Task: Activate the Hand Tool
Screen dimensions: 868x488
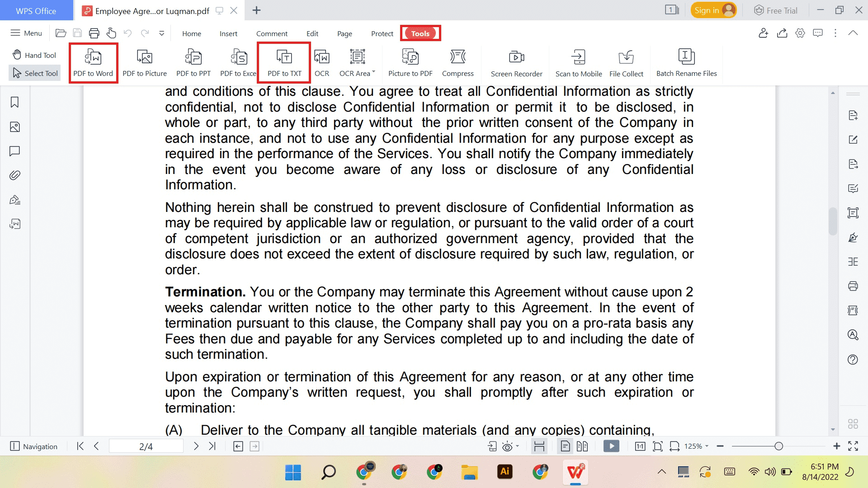Action: pyautogui.click(x=34, y=55)
